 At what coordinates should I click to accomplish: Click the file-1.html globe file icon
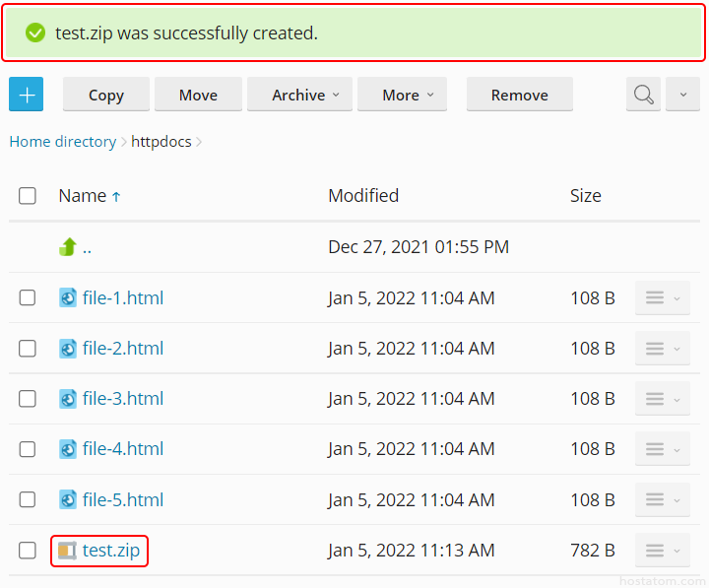(67, 297)
